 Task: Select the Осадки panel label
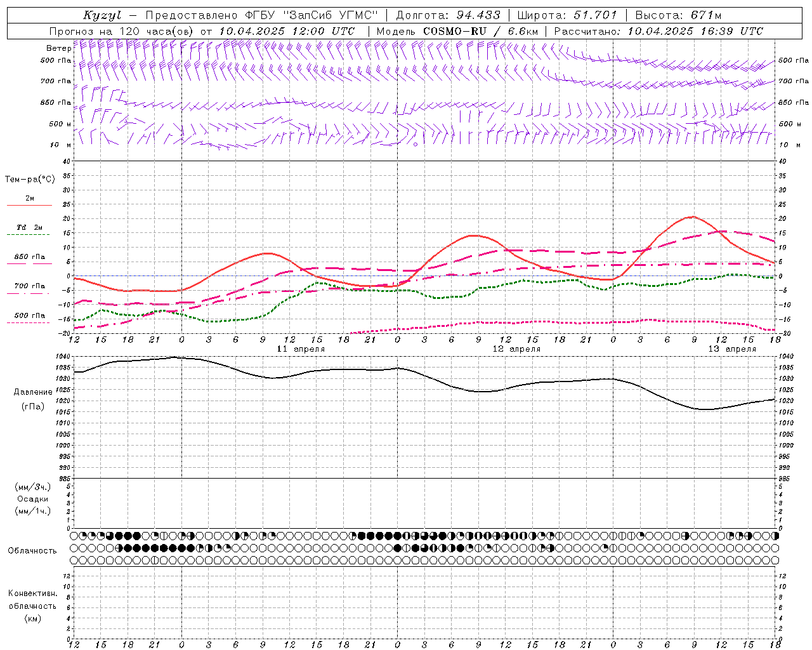[x=33, y=499]
